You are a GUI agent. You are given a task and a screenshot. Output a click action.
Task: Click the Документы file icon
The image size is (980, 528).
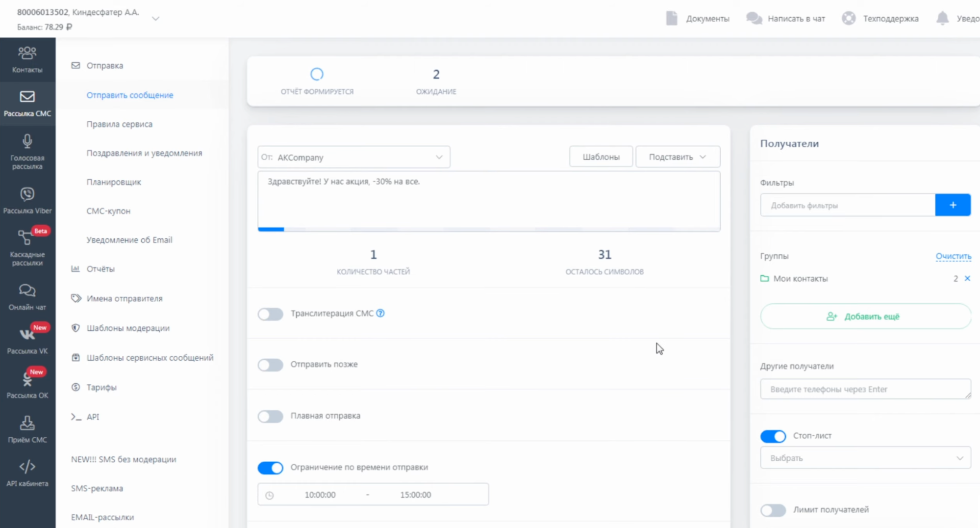coord(672,18)
